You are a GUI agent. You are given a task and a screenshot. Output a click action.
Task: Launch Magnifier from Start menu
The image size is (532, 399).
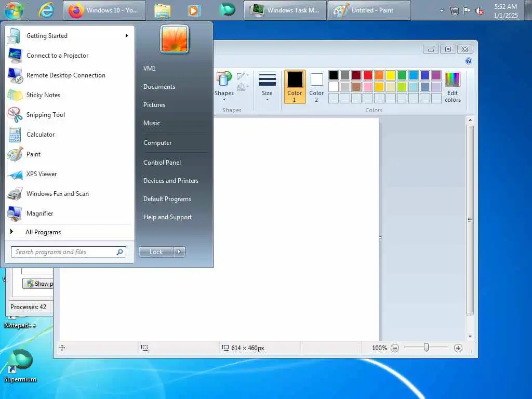click(x=70, y=213)
